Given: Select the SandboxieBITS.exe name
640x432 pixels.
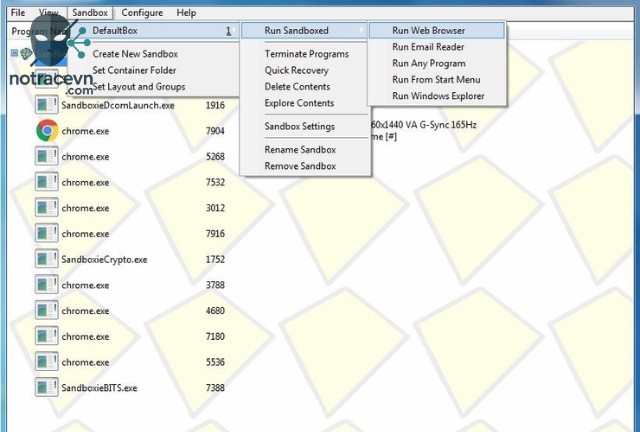Looking at the screenshot, I should [x=99, y=388].
